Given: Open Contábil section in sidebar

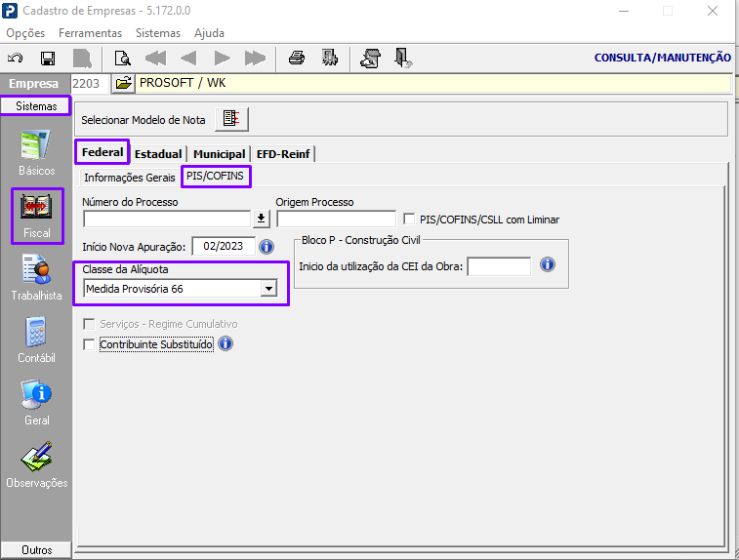Looking at the screenshot, I should click(x=36, y=340).
